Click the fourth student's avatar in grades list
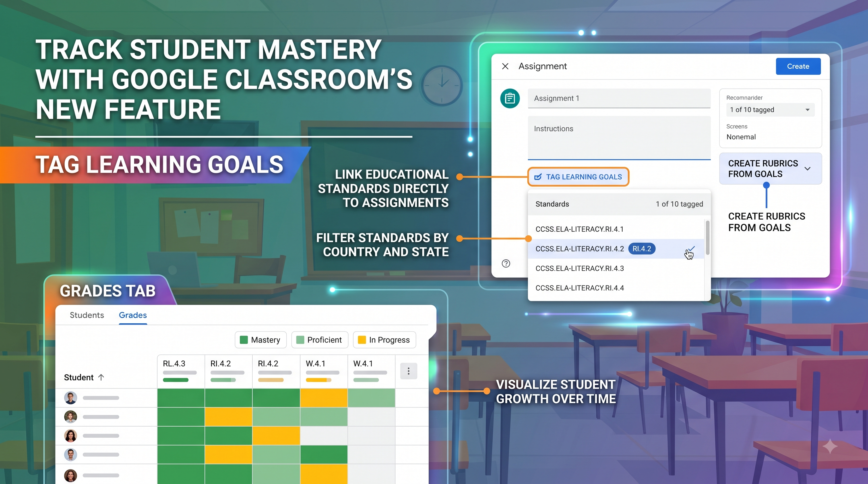The width and height of the screenshot is (868, 484). click(x=70, y=454)
